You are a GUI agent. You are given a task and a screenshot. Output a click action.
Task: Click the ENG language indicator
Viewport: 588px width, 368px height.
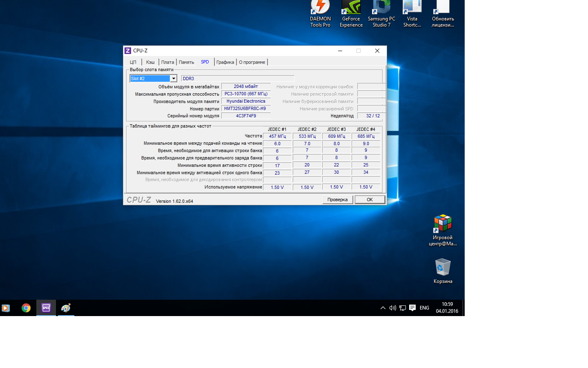click(x=424, y=308)
